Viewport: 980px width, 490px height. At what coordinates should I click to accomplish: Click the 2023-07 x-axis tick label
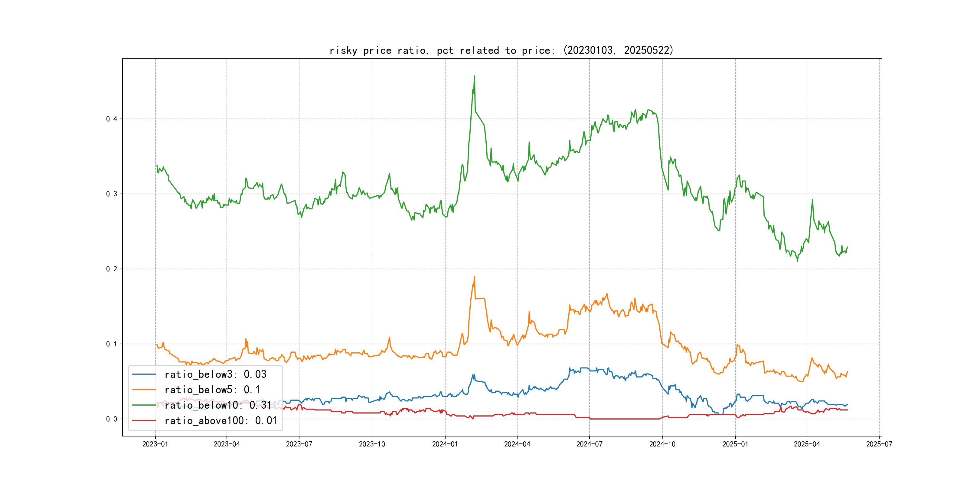click(299, 444)
